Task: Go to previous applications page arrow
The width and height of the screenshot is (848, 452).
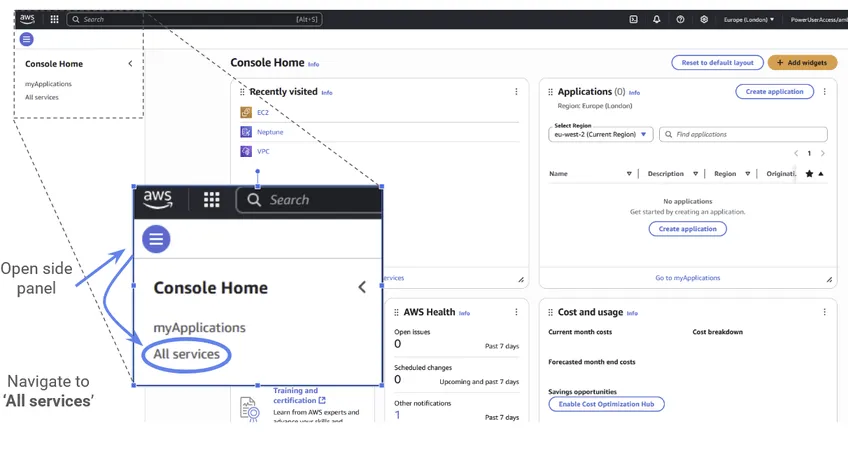Action: [796, 154]
